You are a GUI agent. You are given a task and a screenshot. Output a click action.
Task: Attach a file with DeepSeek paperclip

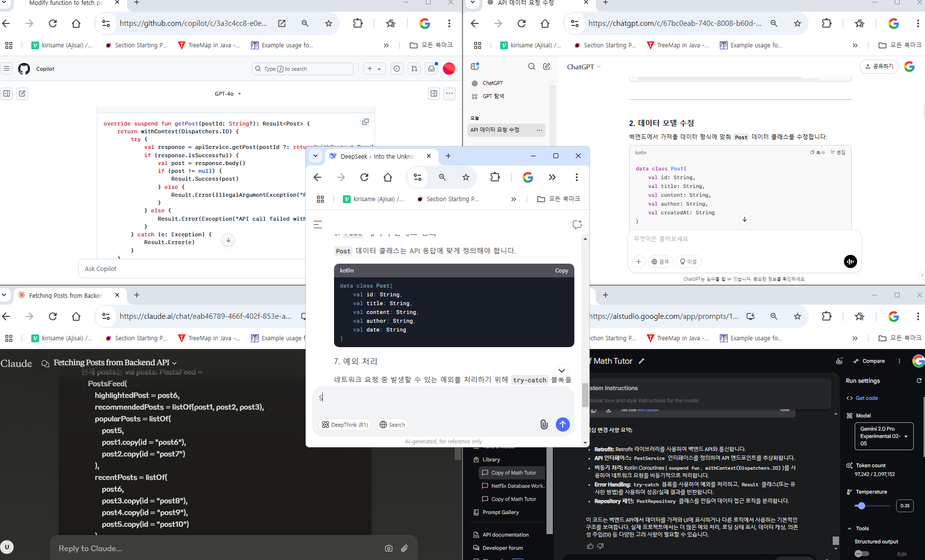pos(544,425)
